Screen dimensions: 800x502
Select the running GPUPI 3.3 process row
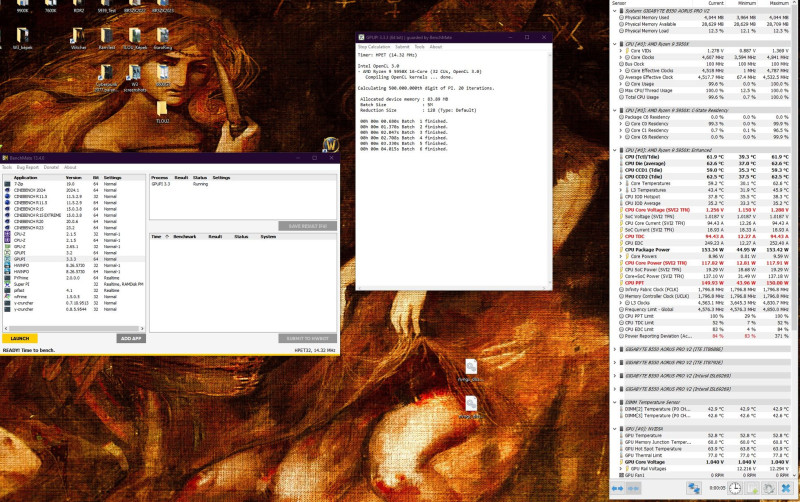(x=243, y=184)
